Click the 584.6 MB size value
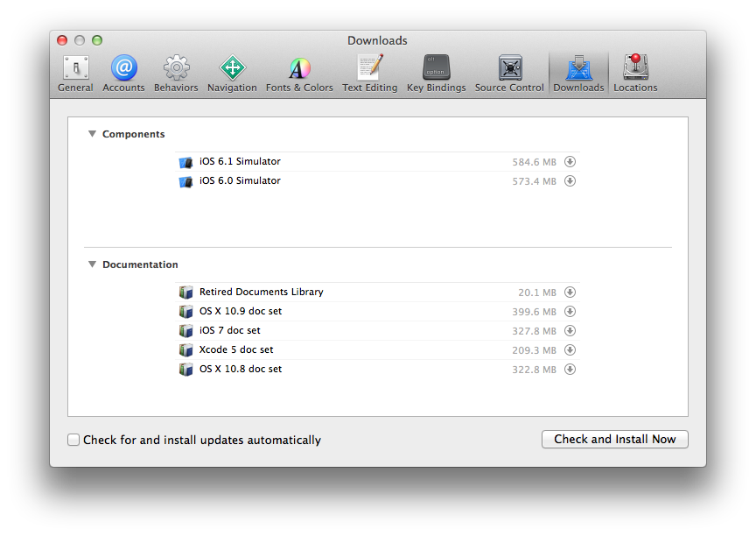 (x=535, y=162)
